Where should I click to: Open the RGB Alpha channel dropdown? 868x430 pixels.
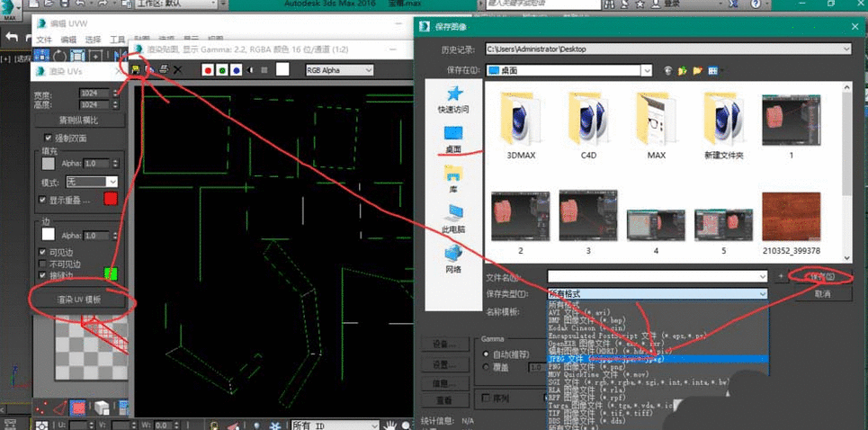pyautogui.click(x=338, y=69)
